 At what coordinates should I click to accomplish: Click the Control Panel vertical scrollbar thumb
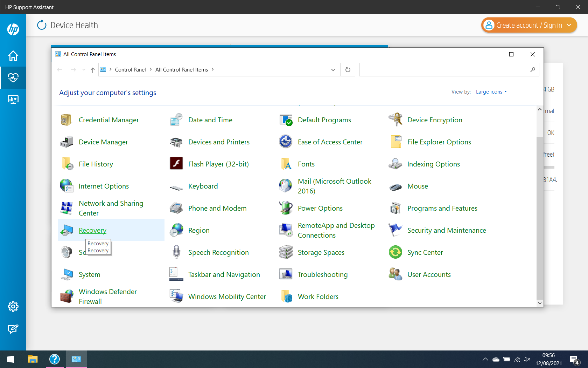[540, 218]
